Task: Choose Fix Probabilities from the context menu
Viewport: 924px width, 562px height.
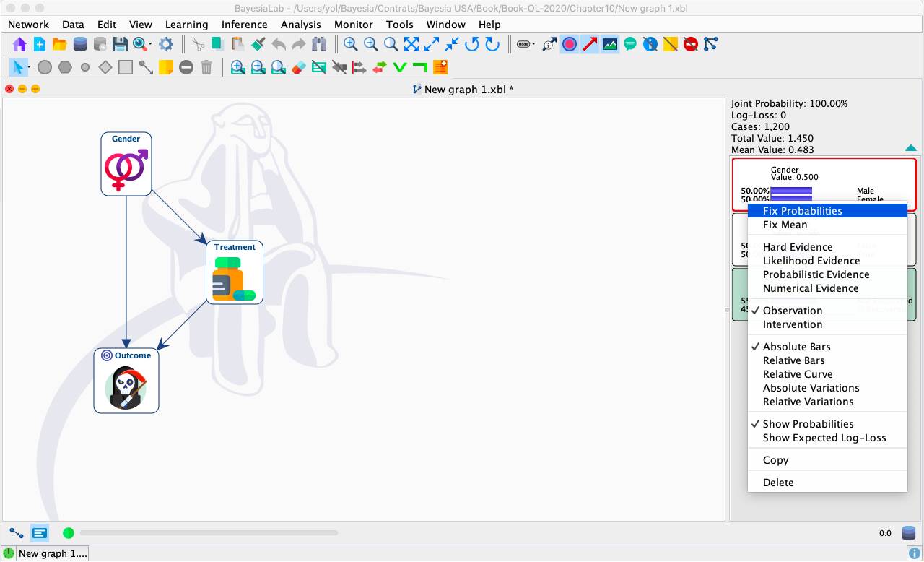Action: point(827,211)
